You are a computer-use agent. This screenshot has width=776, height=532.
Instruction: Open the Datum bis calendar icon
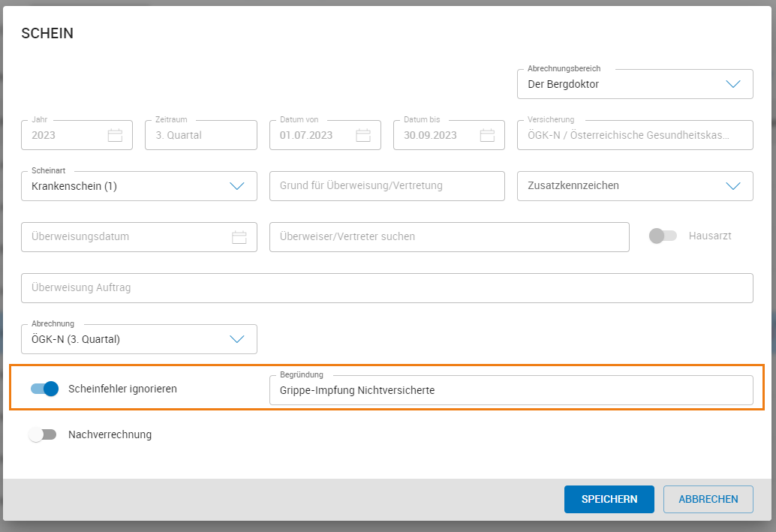click(488, 135)
